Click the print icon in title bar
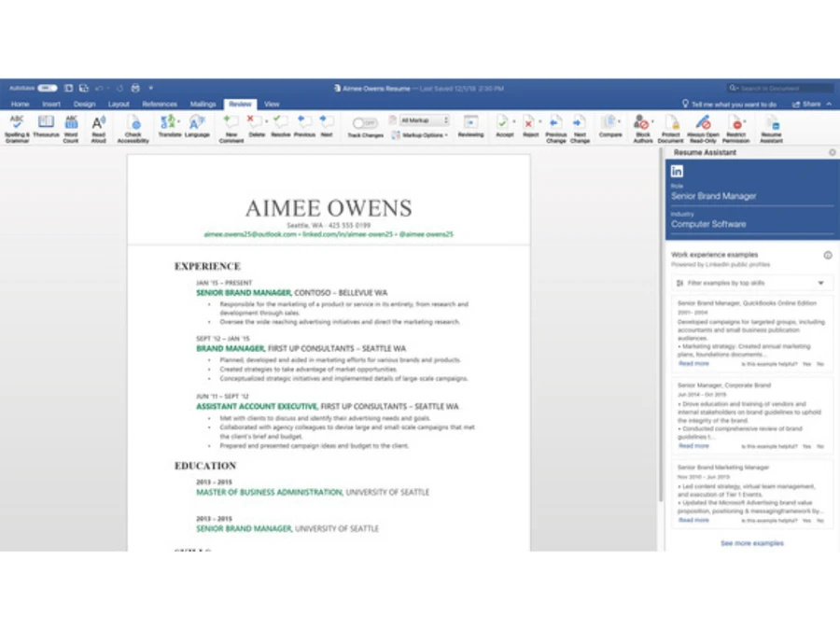This screenshot has height=630, width=840. [135, 88]
